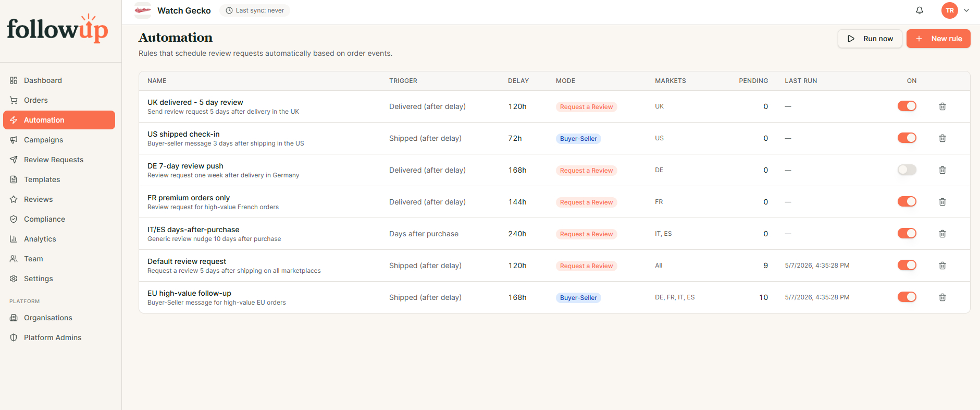Click the Run now button
980x410 pixels.
point(870,39)
